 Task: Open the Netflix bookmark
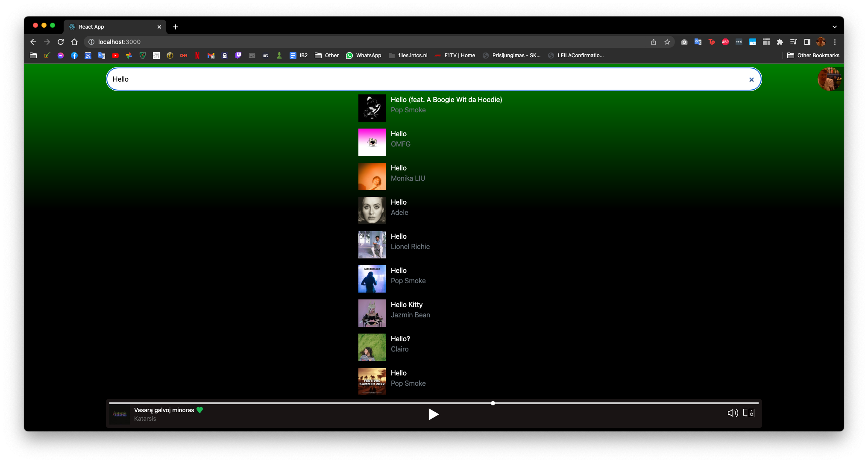click(x=197, y=56)
